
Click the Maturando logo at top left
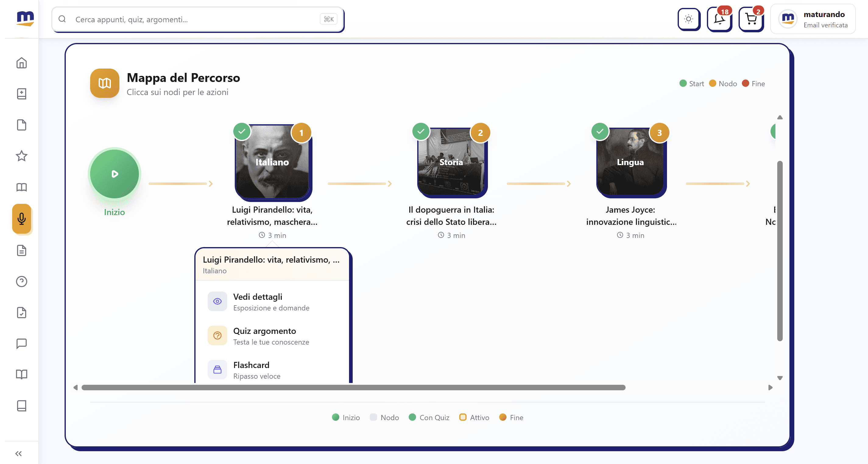pos(25,18)
